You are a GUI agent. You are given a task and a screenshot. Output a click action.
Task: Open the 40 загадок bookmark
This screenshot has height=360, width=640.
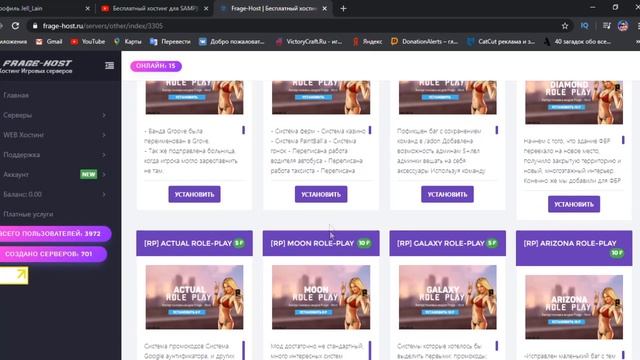tap(577, 42)
